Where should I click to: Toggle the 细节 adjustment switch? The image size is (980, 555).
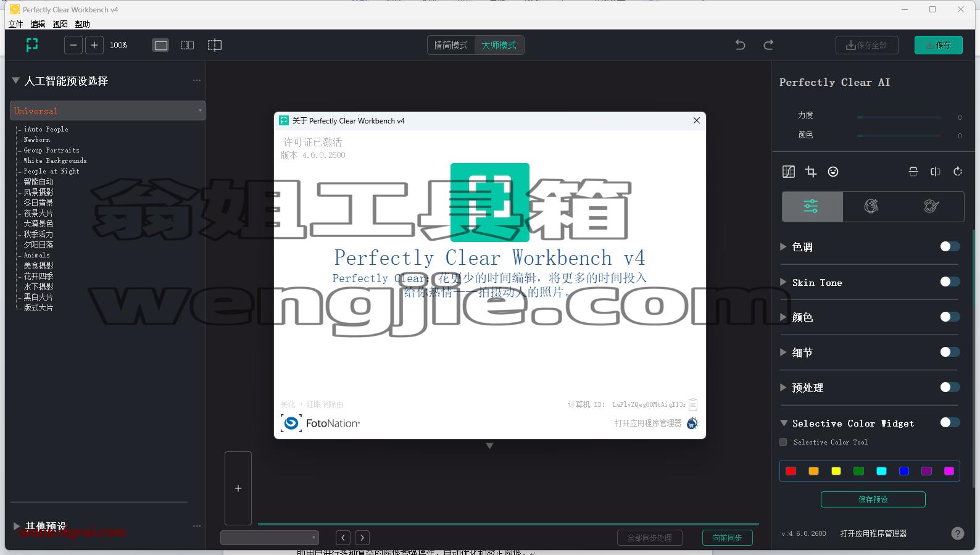click(x=950, y=352)
